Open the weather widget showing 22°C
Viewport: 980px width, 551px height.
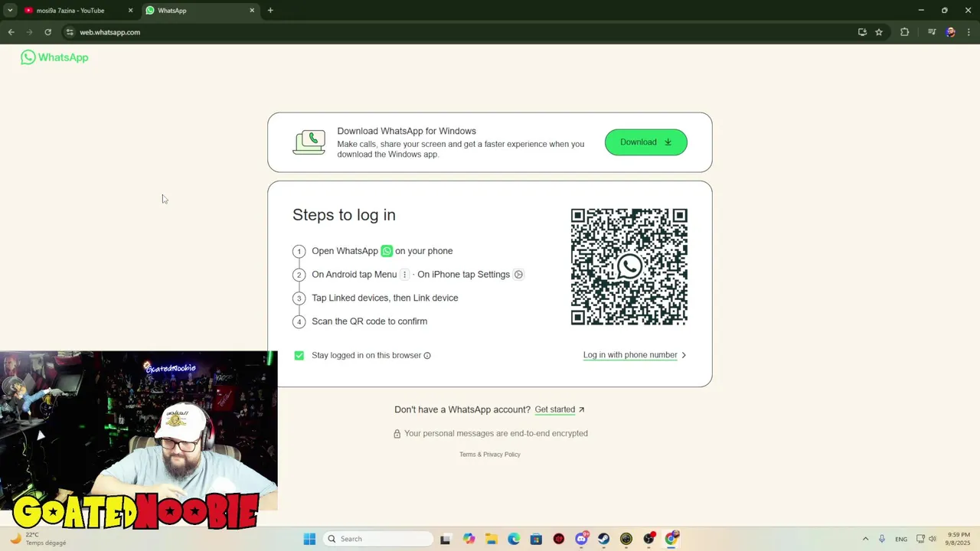(38, 539)
